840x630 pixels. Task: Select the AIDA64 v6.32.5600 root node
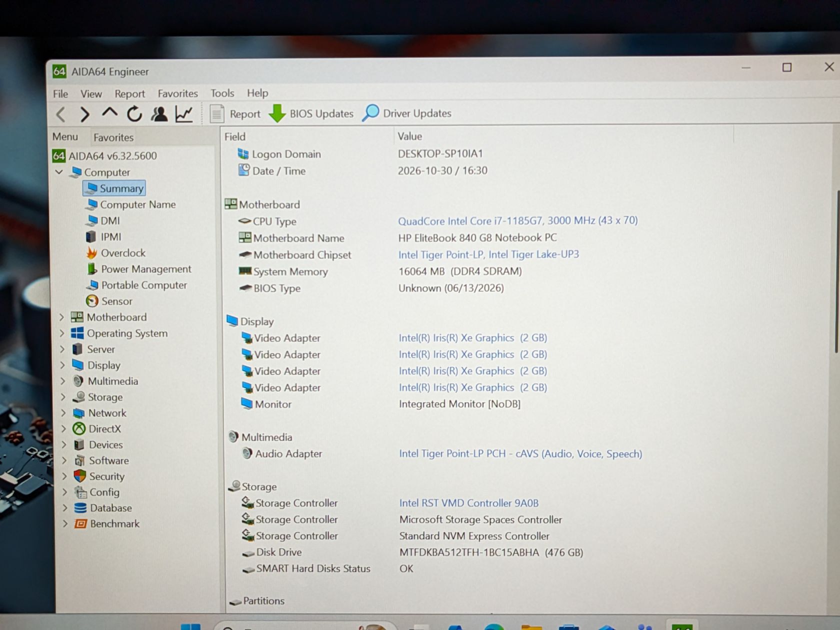[x=105, y=156]
